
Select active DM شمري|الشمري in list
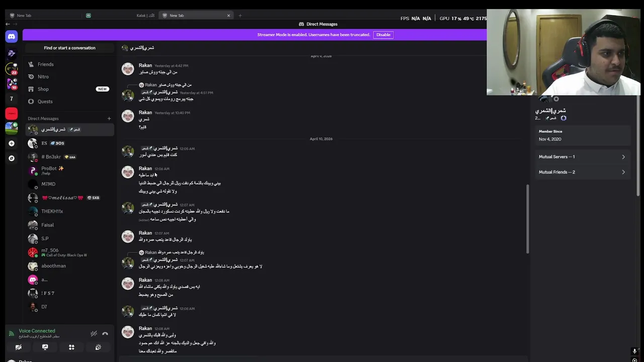(x=69, y=129)
